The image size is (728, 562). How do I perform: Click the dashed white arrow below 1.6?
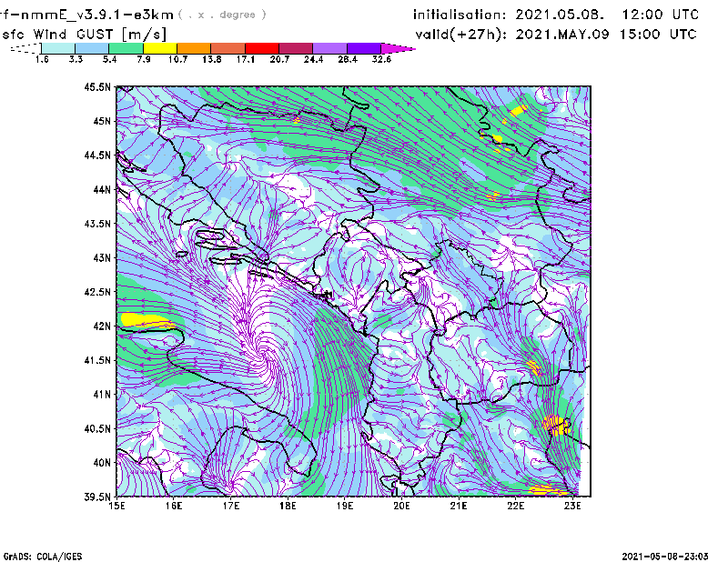[25, 48]
